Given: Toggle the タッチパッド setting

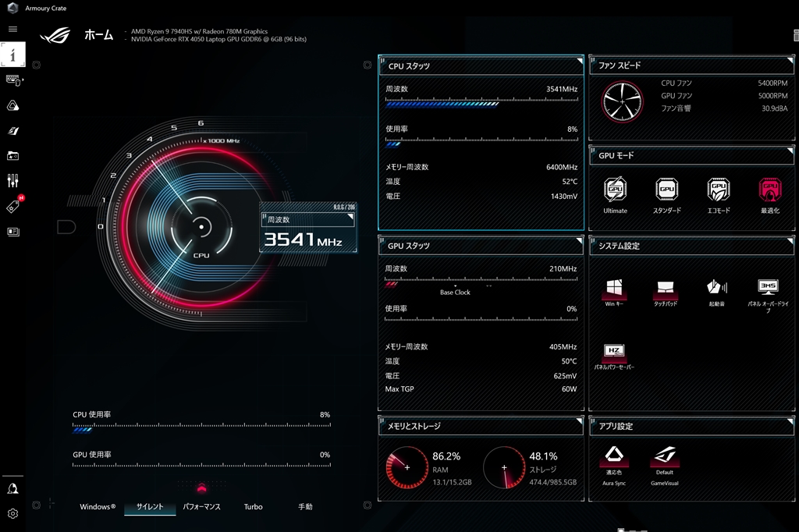Looking at the screenshot, I should (666, 289).
